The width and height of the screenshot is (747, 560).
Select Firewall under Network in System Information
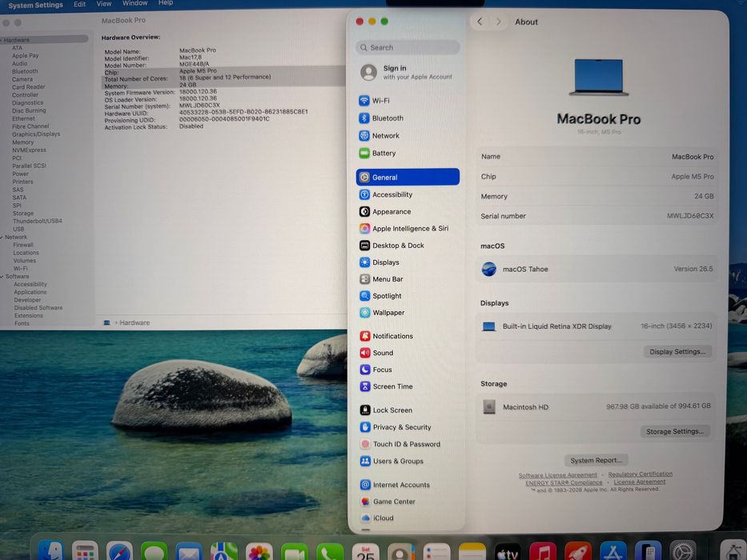pyautogui.click(x=23, y=245)
